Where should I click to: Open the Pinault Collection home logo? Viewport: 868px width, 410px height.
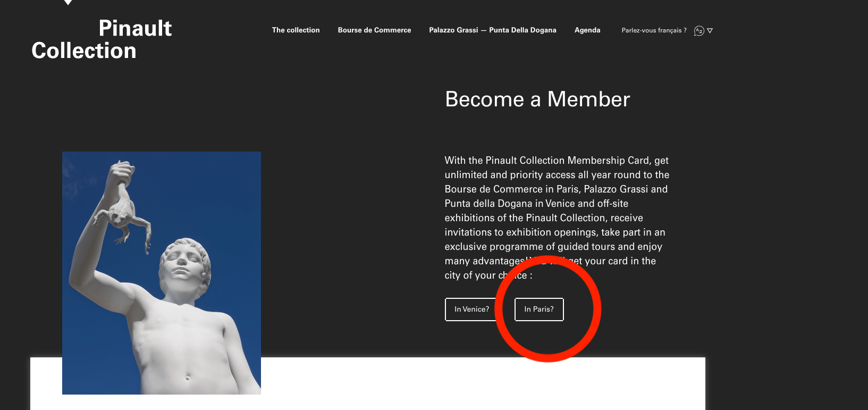(102, 39)
